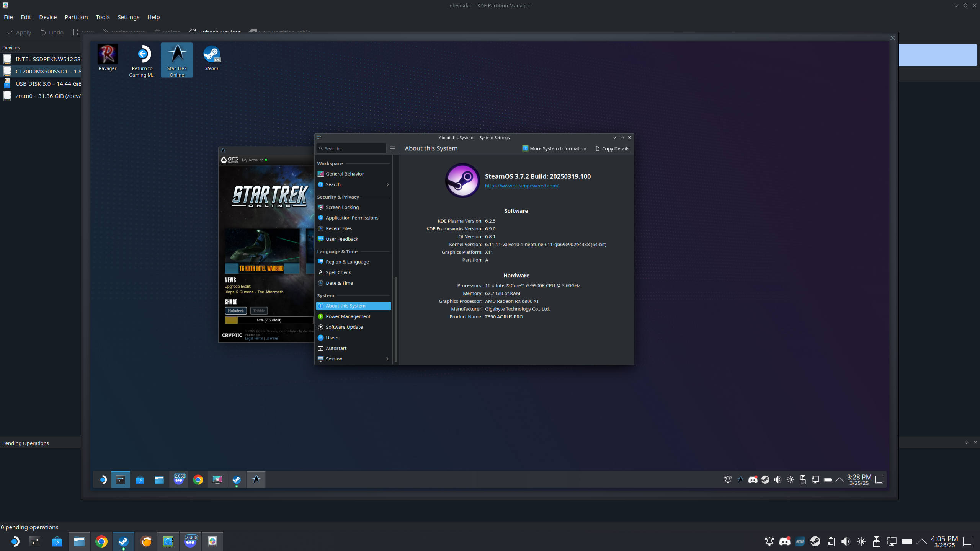The image size is (980, 551).
Task: Open volume control beside 4:05 PM clock
Action: 846,541
